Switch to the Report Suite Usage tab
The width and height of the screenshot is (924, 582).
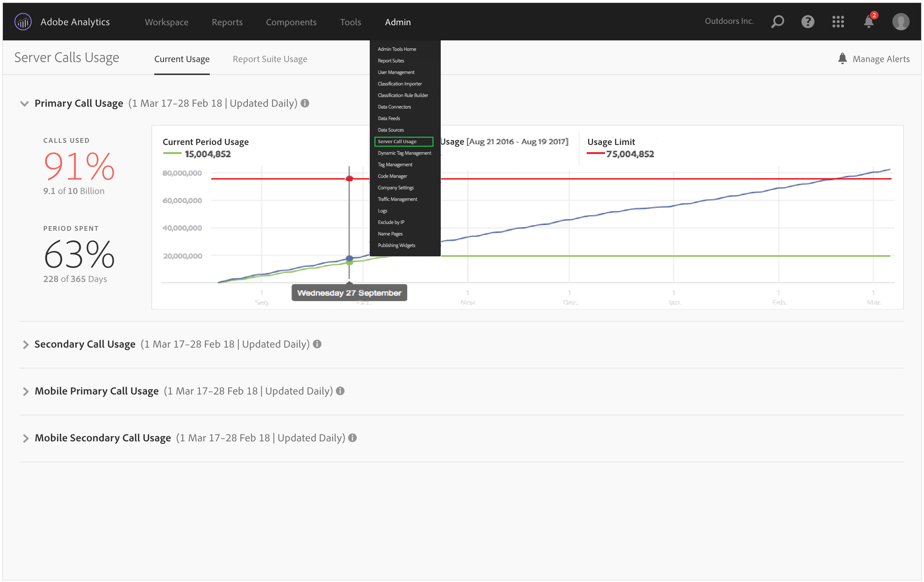pyautogui.click(x=270, y=59)
